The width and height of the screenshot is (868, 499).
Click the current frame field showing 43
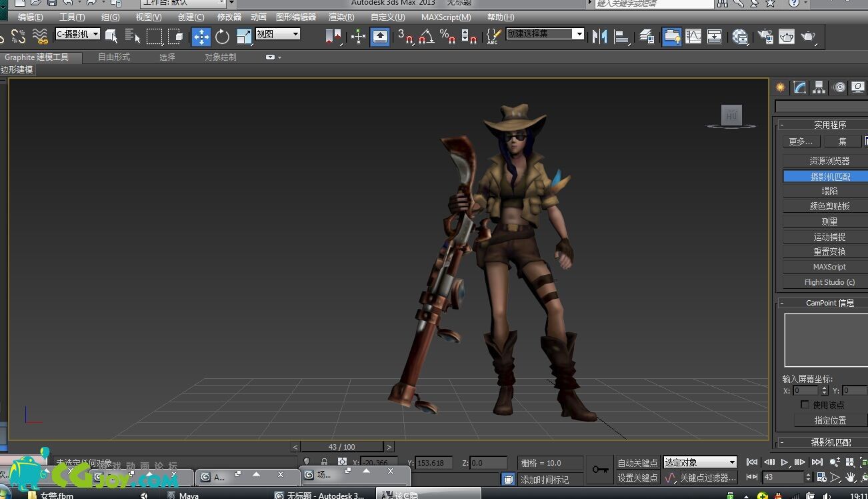point(783,477)
